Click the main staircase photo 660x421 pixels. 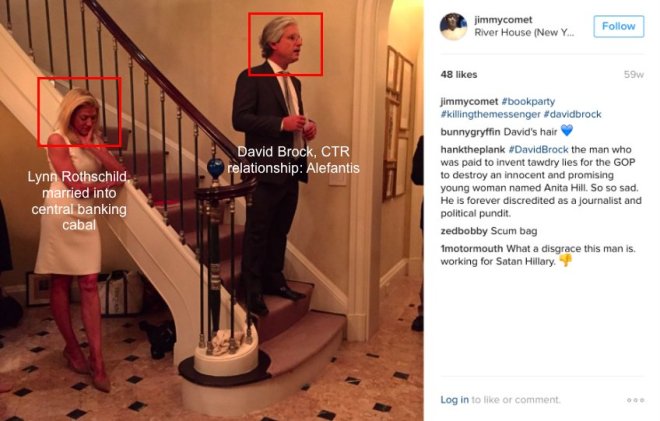[x=212, y=210]
